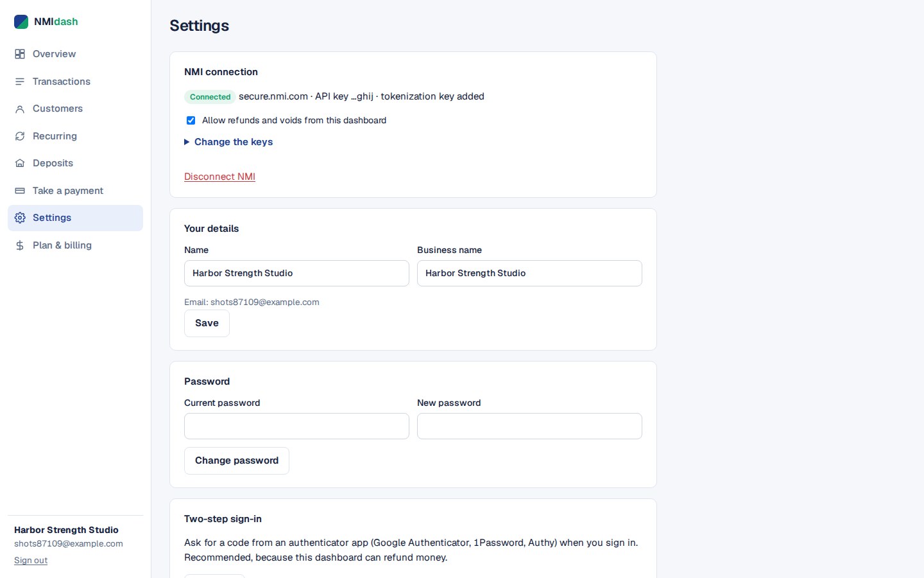Save your details
Screen dimensions: 924x578
207,323
